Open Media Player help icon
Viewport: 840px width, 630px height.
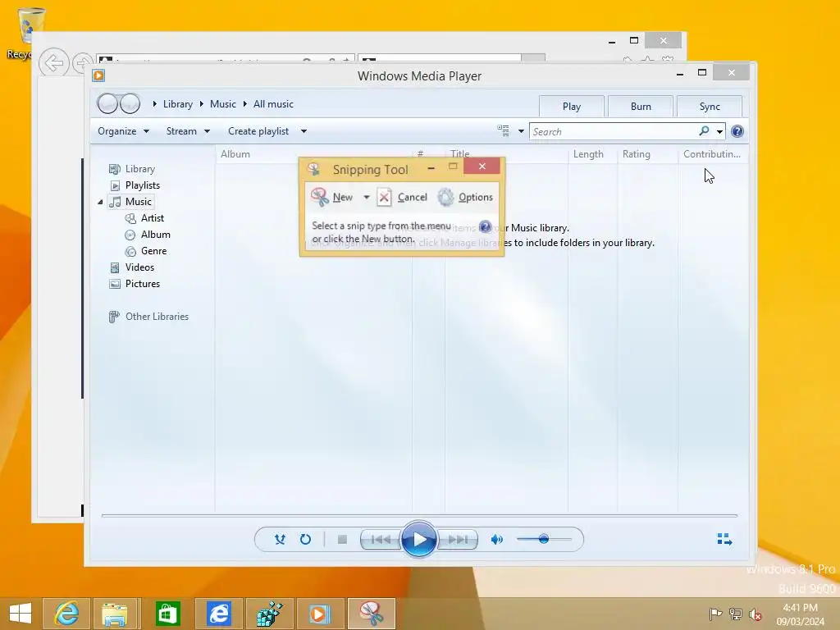click(x=737, y=131)
